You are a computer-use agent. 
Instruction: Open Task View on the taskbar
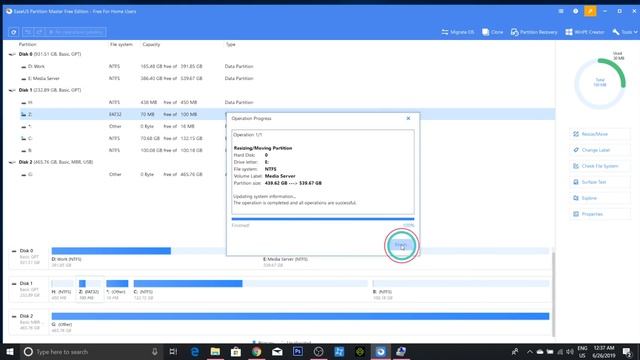point(173,352)
